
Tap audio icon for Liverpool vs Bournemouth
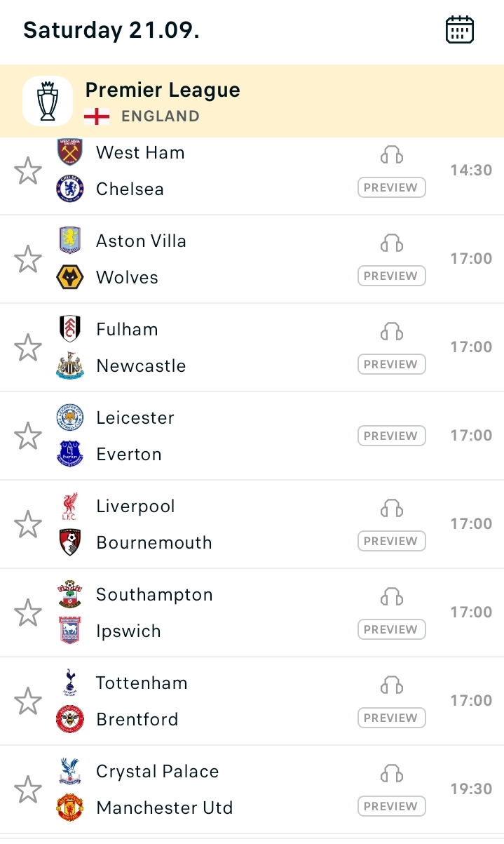392,508
